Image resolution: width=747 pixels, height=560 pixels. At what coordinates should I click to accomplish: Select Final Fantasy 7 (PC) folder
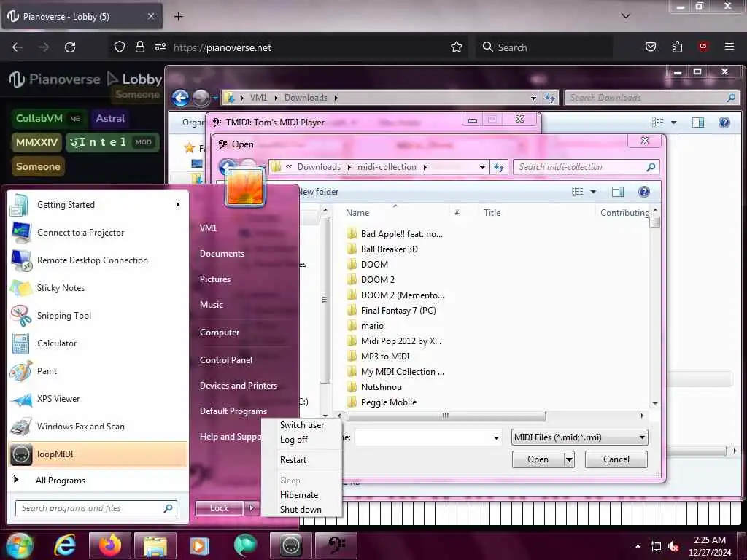(x=398, y=311)
